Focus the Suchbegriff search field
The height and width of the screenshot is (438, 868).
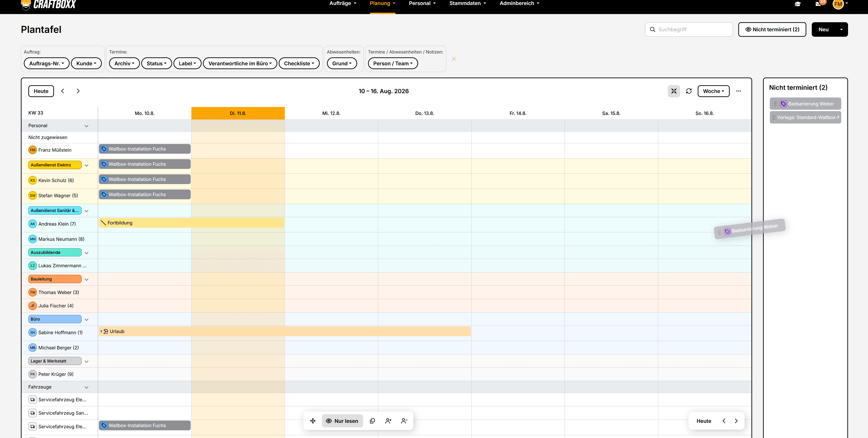tap(689, 29)
